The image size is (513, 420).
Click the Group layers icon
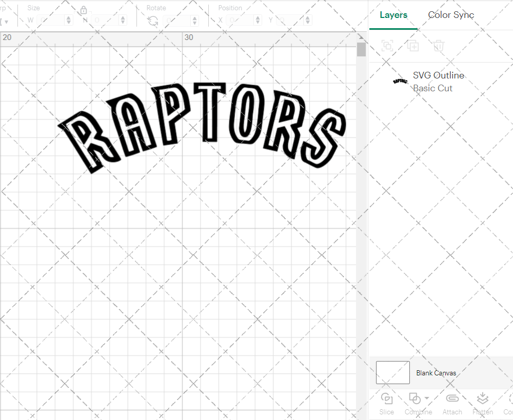[x=388, y=46]
